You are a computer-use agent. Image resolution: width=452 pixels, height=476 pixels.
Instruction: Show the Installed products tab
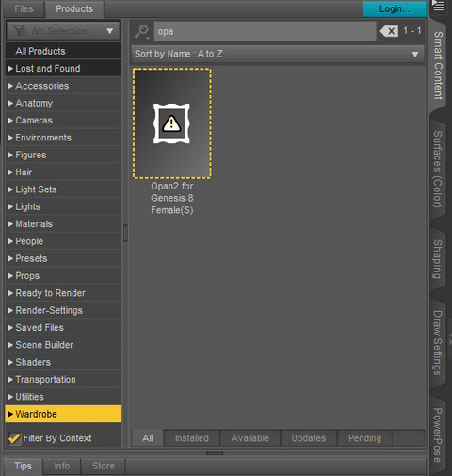click(192, 438)
